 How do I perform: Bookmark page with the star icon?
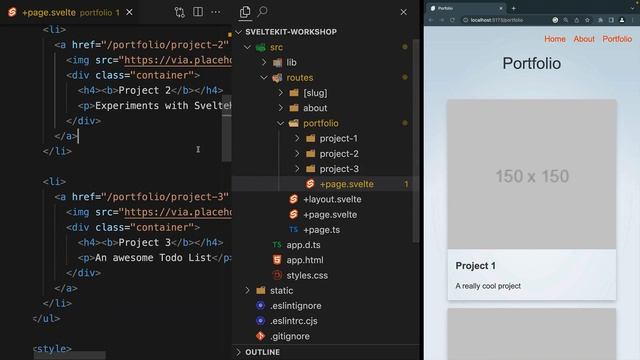tap(587, 20)
